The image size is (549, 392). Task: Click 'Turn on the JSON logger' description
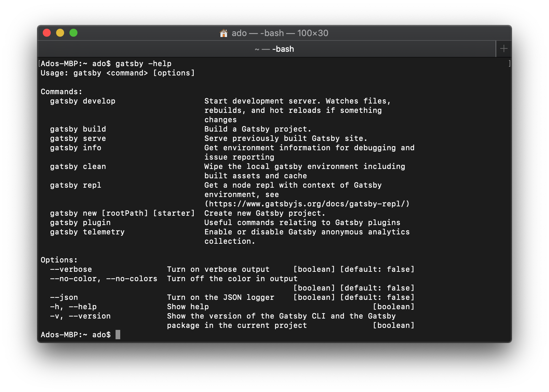click(x=220, y=297)
